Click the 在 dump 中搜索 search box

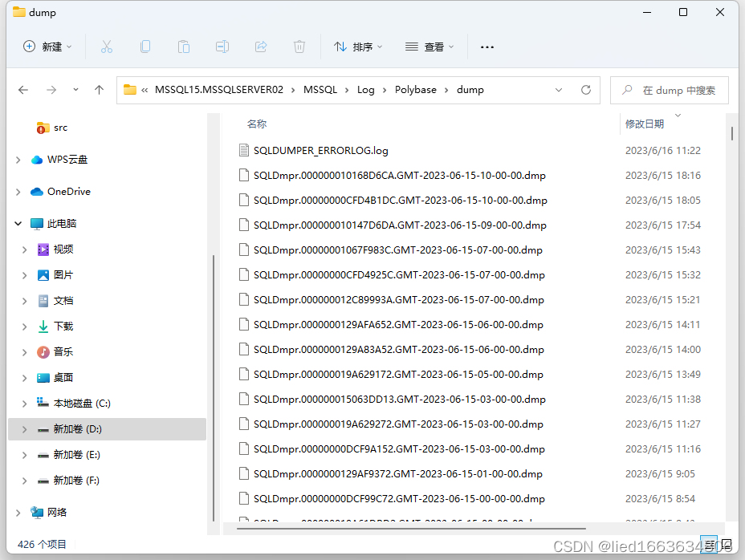pyautogui.click(x=674, y=89)
